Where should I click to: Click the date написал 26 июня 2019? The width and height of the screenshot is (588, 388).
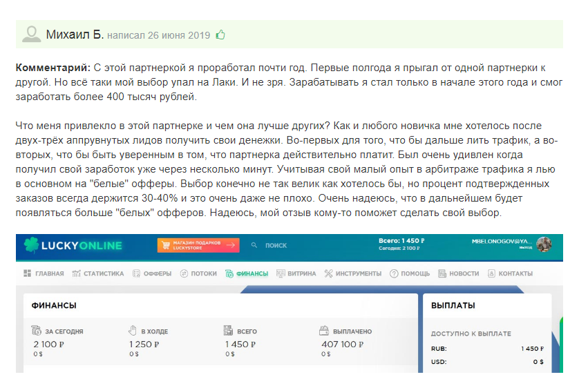tap(159, 35)
